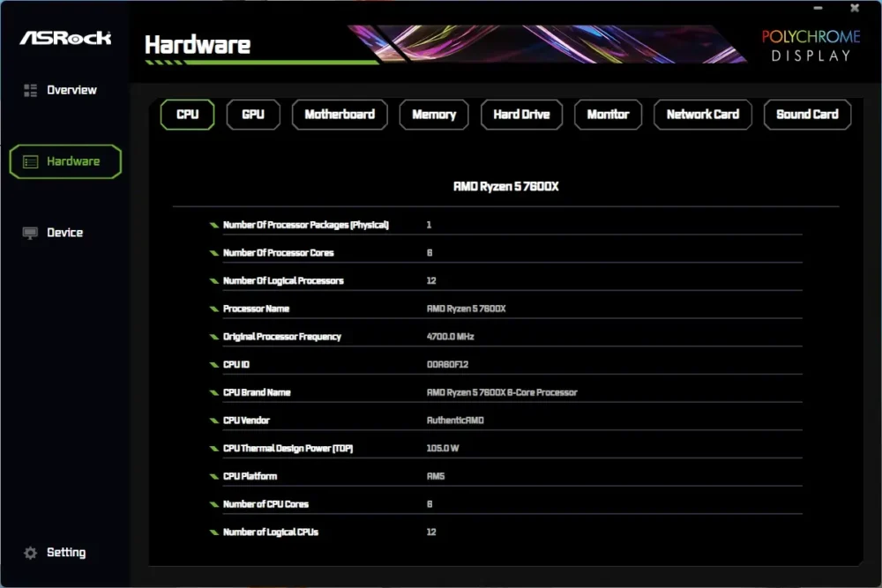
Task: Minimize the Polychrome Display window
Action: [818, 8]
